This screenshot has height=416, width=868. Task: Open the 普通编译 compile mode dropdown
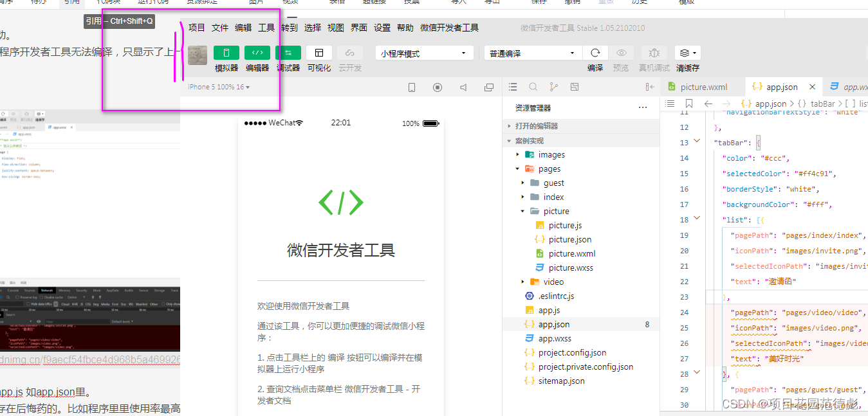tap(532, 52)
